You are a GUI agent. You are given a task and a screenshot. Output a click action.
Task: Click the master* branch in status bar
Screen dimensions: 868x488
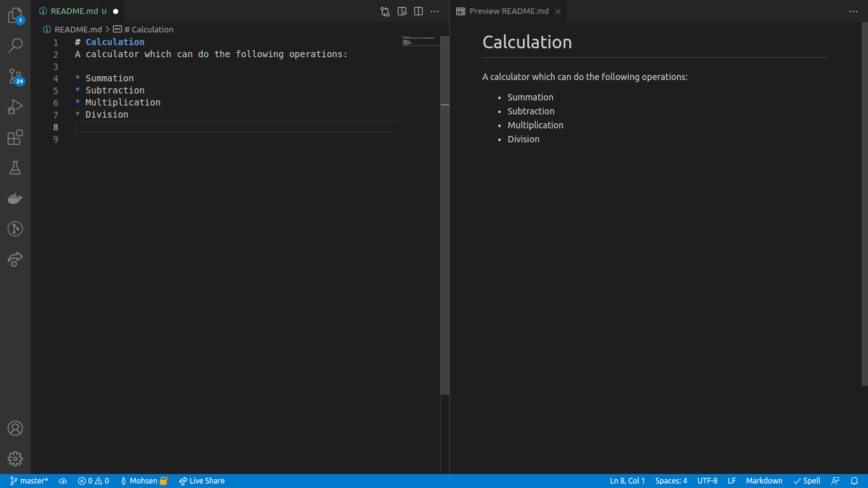click(x=29, y=481)
